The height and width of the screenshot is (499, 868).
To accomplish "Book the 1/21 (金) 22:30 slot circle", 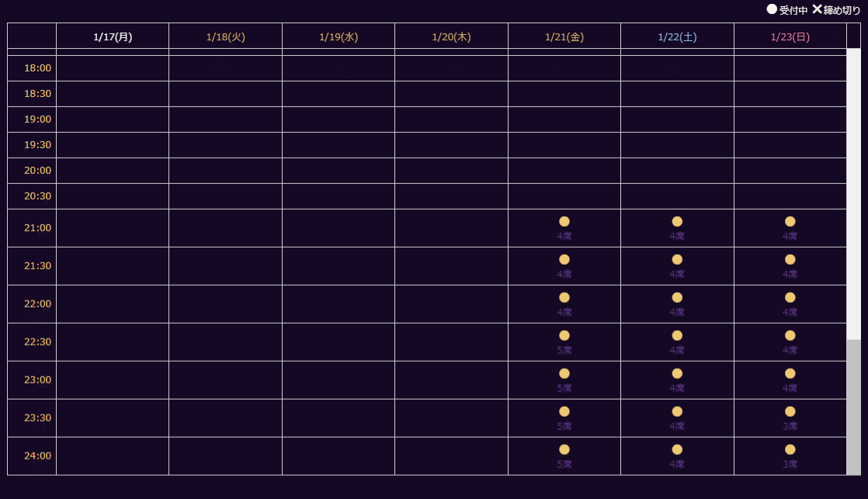I will pyautogui.click(x=564, y=335).
